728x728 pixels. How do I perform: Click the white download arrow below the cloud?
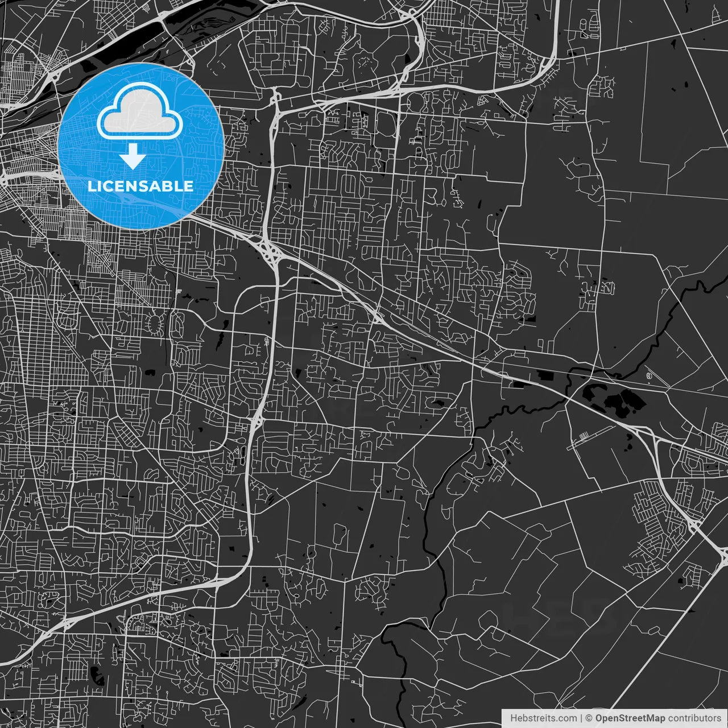(x=133, y=156)
